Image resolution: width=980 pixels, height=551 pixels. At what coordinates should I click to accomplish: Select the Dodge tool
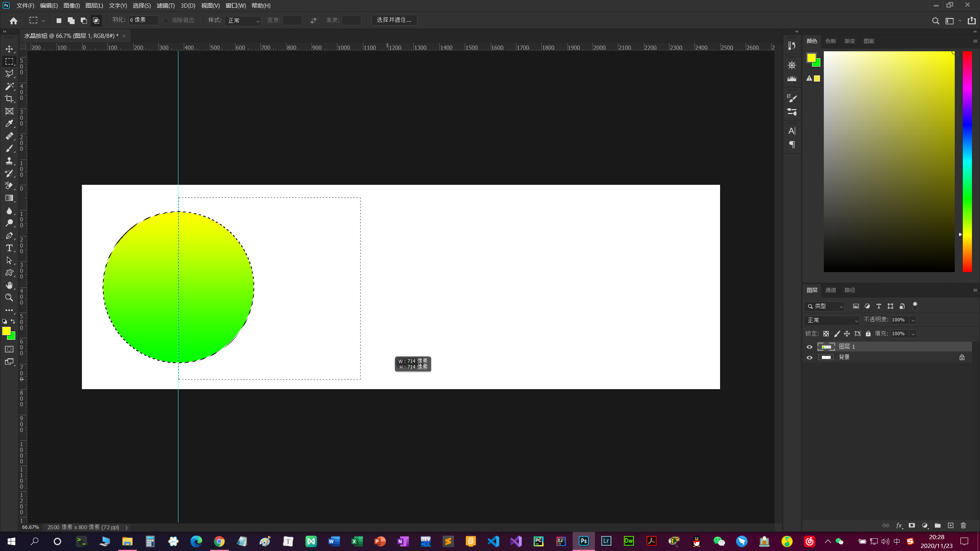pos(9,223)
